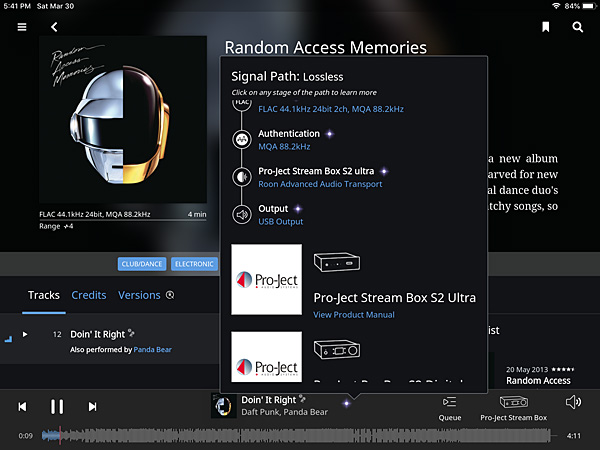Click the Doin' It Right title in the playback bar

(268, 400)
